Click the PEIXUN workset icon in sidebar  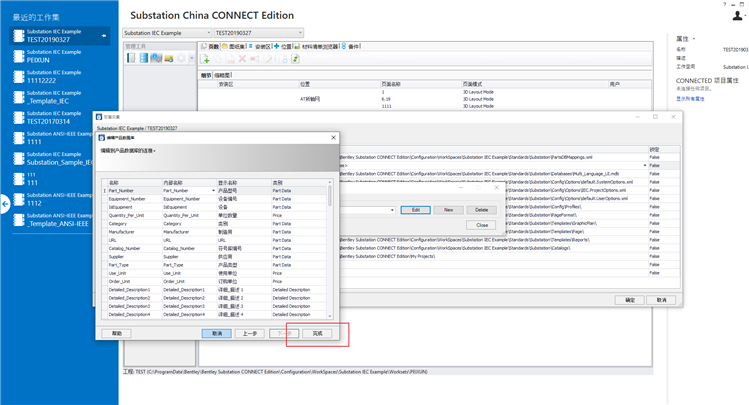pyautogui.click(x=19, y=56)
